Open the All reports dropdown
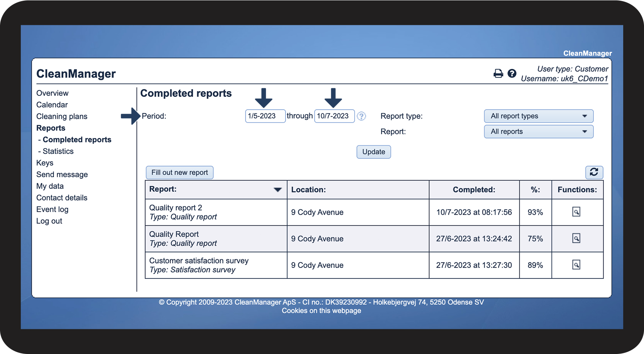The image size is (644, 354). click(x=538, y=132)
